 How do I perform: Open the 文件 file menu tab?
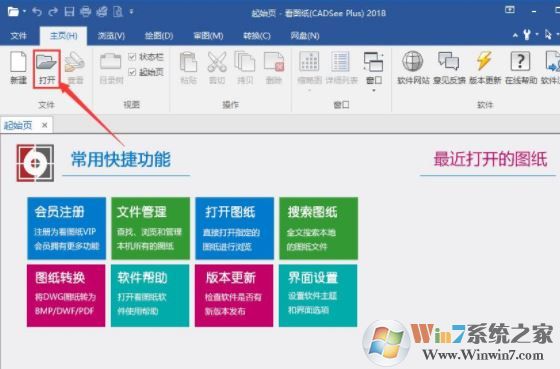pos(18,36)
